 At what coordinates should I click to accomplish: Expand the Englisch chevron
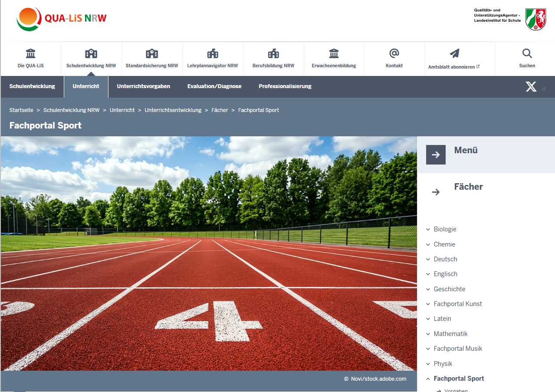coord(428,274)
